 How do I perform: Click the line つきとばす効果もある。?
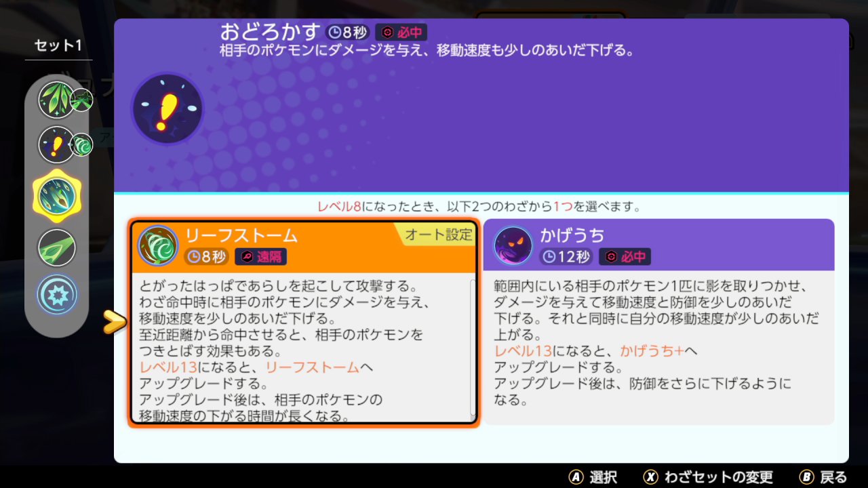coord(210,351)
